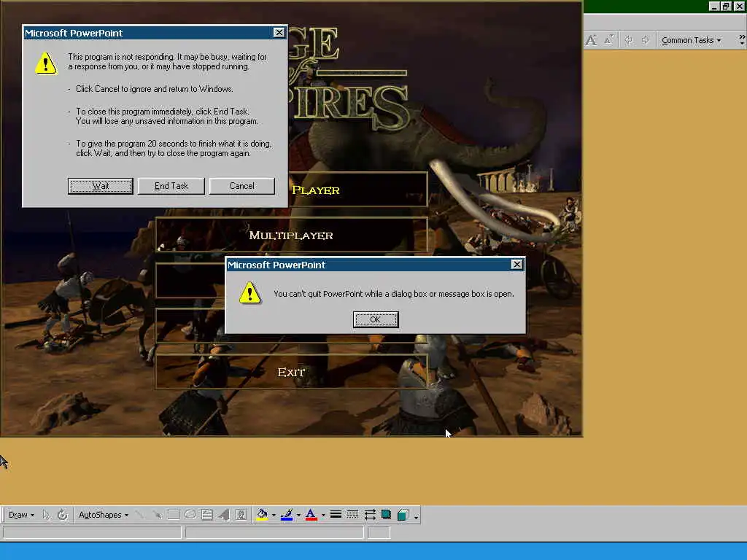Click the Demote arrow icon
Screen dimensions: 747x560
pos(645,40)
